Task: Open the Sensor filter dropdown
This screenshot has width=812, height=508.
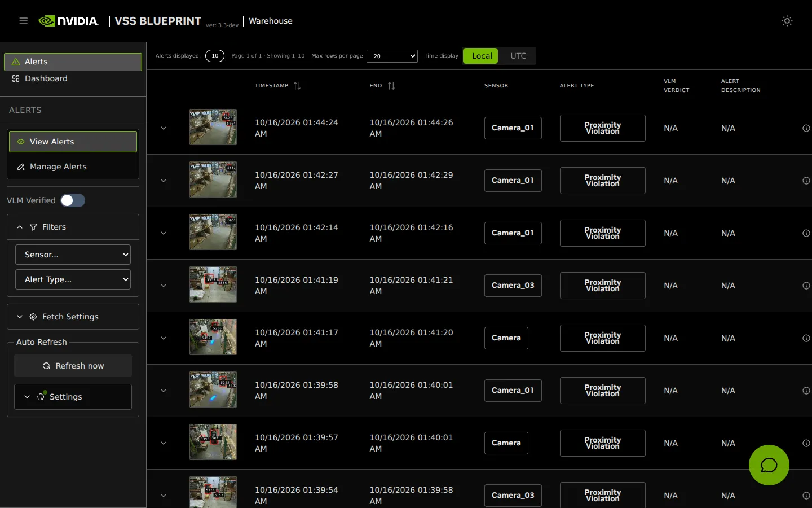Action: pos(73,255)
